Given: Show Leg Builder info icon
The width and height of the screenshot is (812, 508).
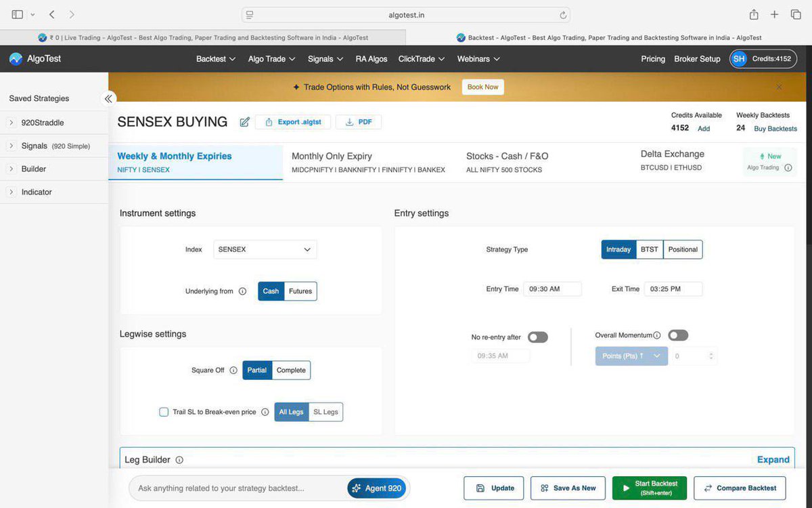Looking at the screenshot, I should click(x=179, y=460).
